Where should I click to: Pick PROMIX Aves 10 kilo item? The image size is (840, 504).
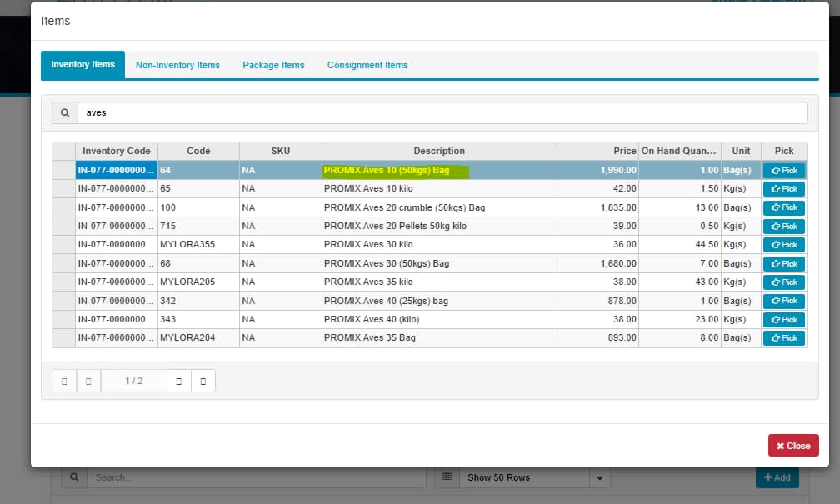(783, 189)
